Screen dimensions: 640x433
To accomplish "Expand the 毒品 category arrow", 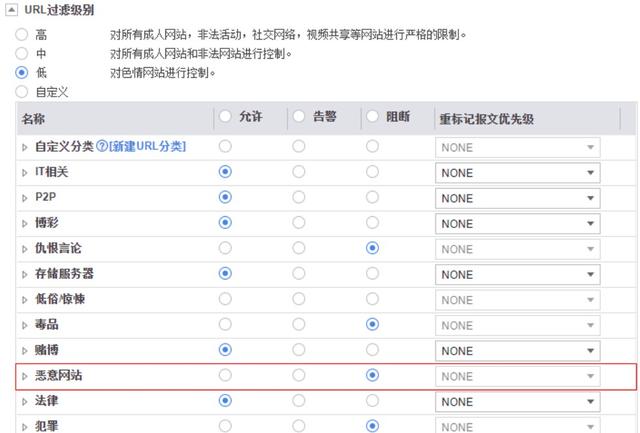I will [24, 325].
